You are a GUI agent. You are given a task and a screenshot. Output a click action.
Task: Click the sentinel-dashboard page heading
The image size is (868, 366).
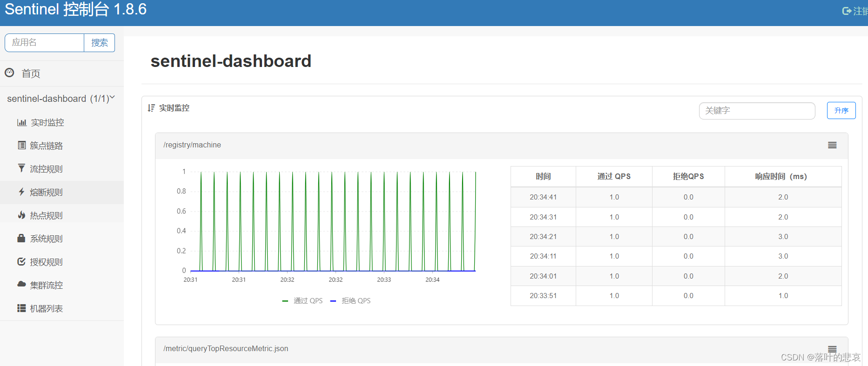pos(231,61)
